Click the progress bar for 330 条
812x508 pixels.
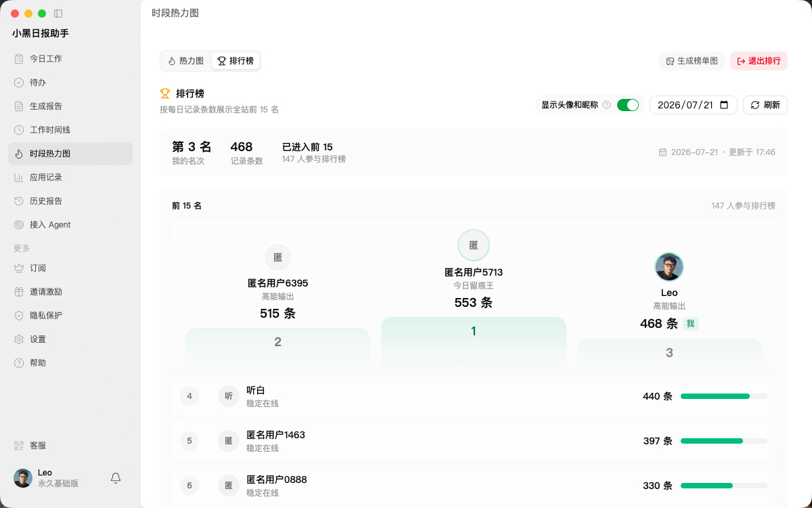click(x=724, y=486)
